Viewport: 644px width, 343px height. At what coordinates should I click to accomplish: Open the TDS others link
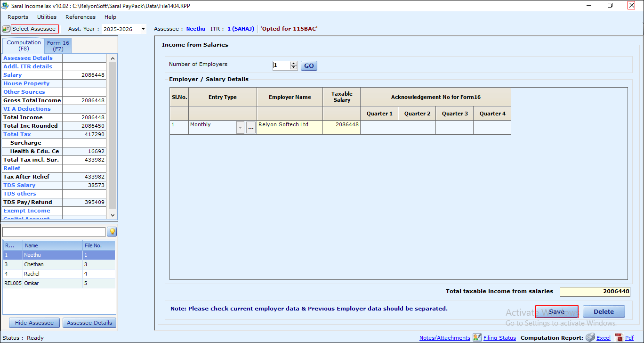tap(20, 194)
